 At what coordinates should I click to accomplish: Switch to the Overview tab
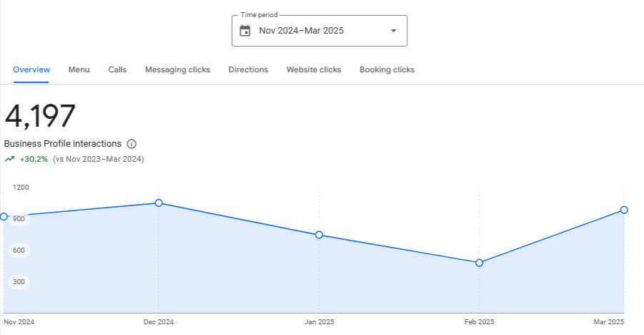coord(31,69)
